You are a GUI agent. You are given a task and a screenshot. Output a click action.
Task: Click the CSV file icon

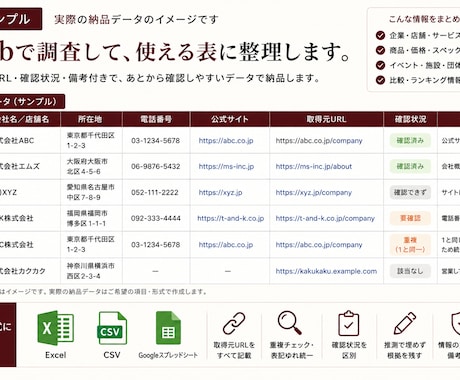tap(112, 328)
